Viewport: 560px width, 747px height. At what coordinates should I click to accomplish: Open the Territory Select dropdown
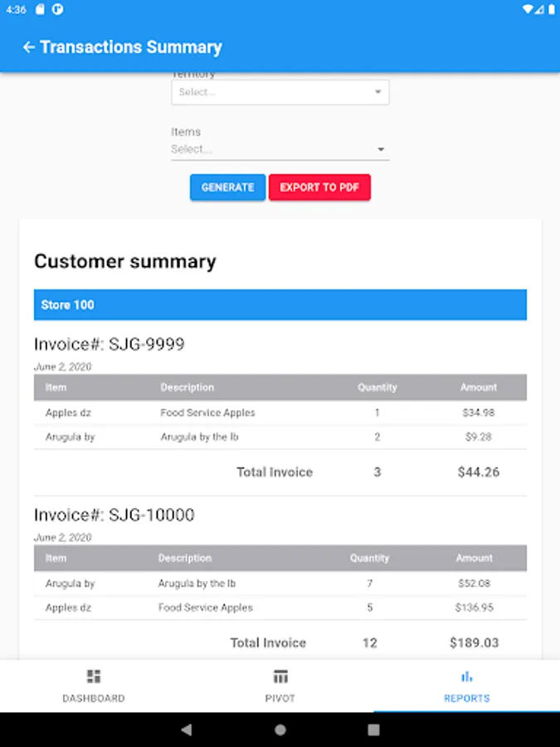click(x=280, y=92)
